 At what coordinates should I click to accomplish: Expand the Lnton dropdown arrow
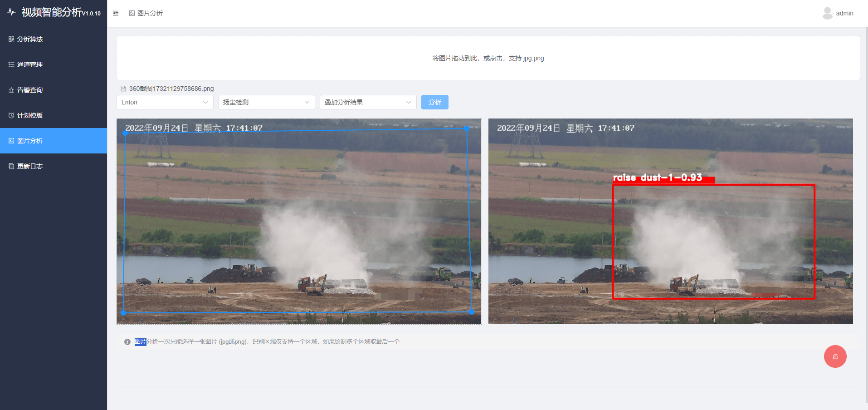pos(205,102)
